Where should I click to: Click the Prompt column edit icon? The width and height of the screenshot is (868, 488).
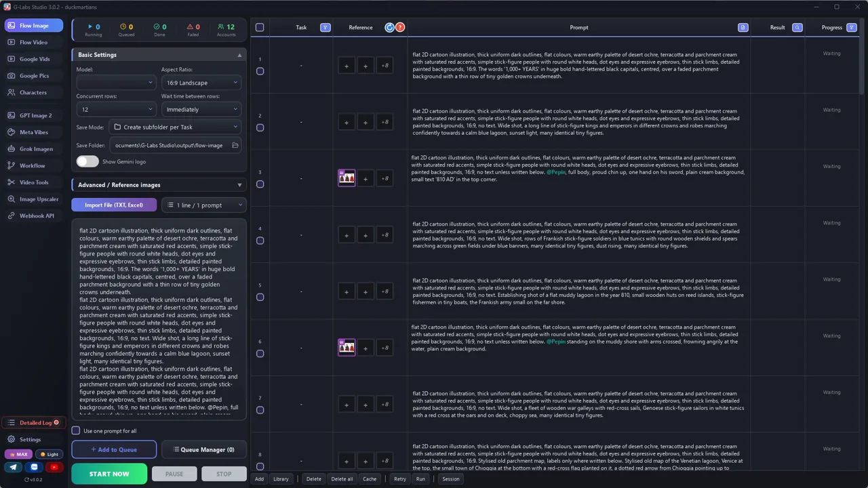coord(743,28)
